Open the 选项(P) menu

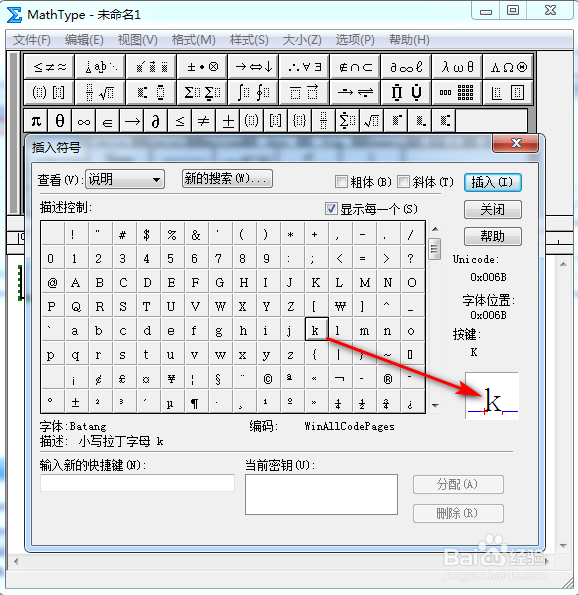pos(355,40)
